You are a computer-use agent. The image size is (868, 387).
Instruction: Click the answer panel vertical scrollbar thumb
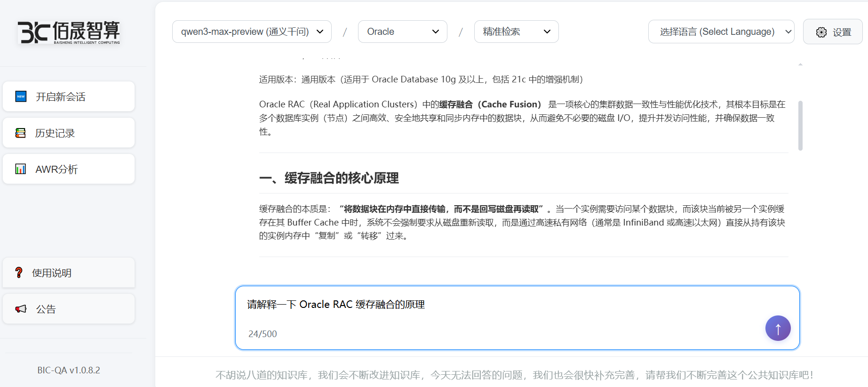[x=800, y=126]
